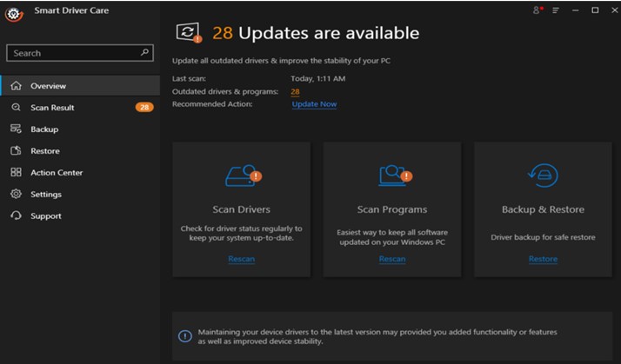Maximize the Smart Driver Care window
This screenshot has width=621, height=364.
tap(595, 10)
